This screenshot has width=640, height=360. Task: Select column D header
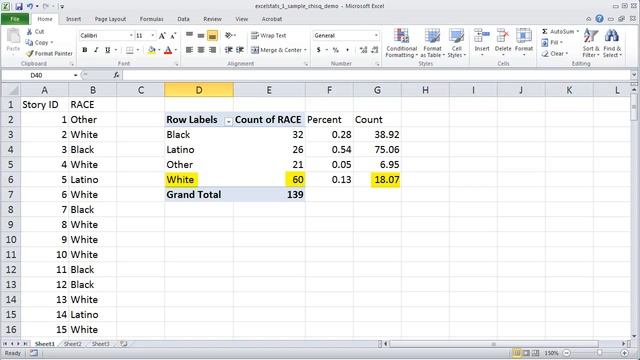click(x=199, y=90)
